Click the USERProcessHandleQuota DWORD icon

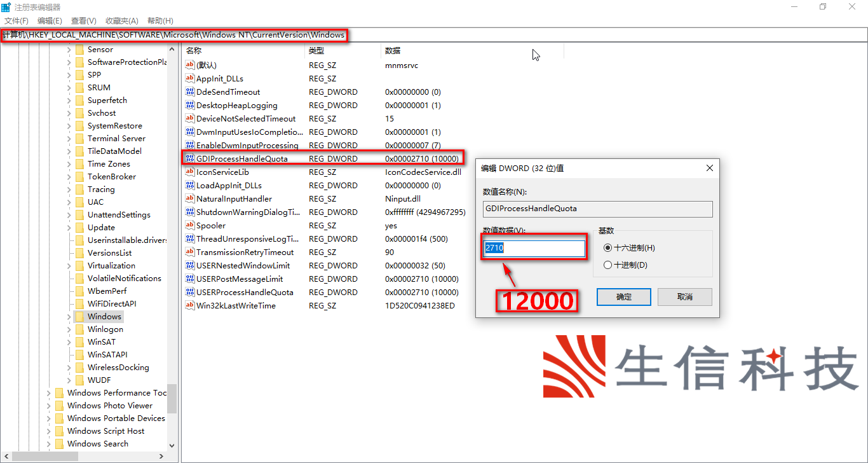click(x=189, y=292)
